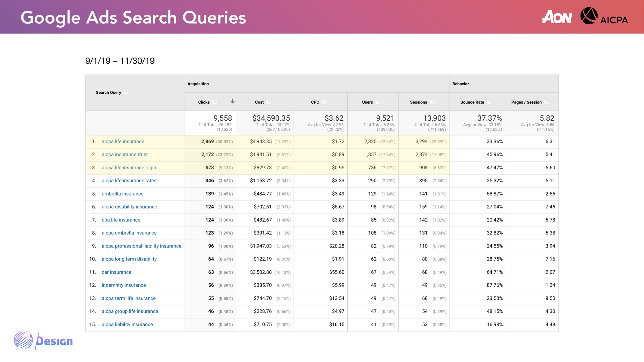
Task: Click the Aon logo in header
Action: point(557,17)
